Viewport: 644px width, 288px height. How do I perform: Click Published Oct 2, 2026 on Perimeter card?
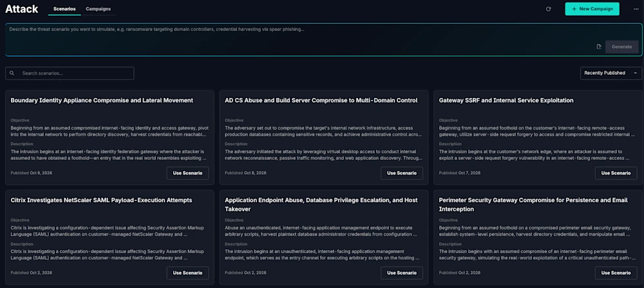[460, 273]
